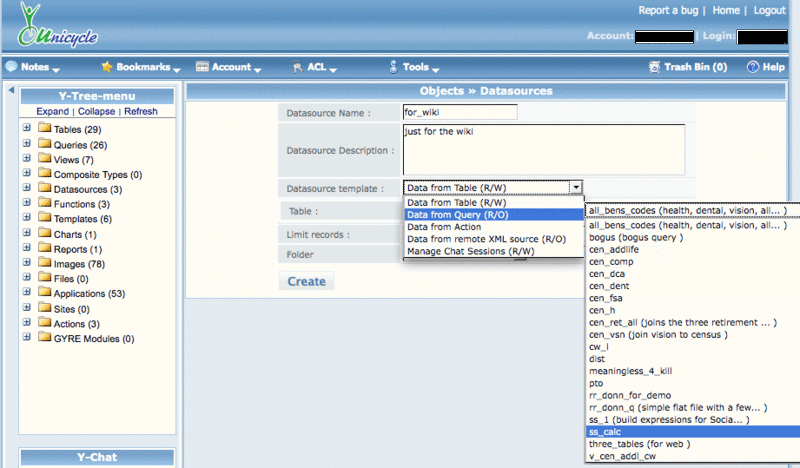
Task: Expand the Queries tree node
Action: [27, 145]
